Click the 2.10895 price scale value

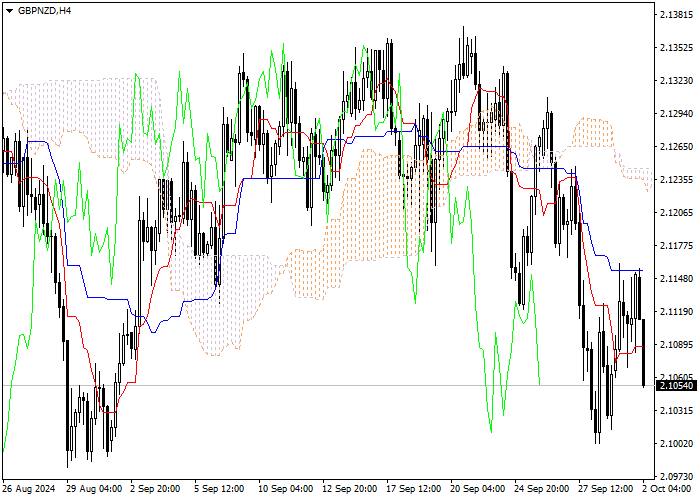(677, 345)
